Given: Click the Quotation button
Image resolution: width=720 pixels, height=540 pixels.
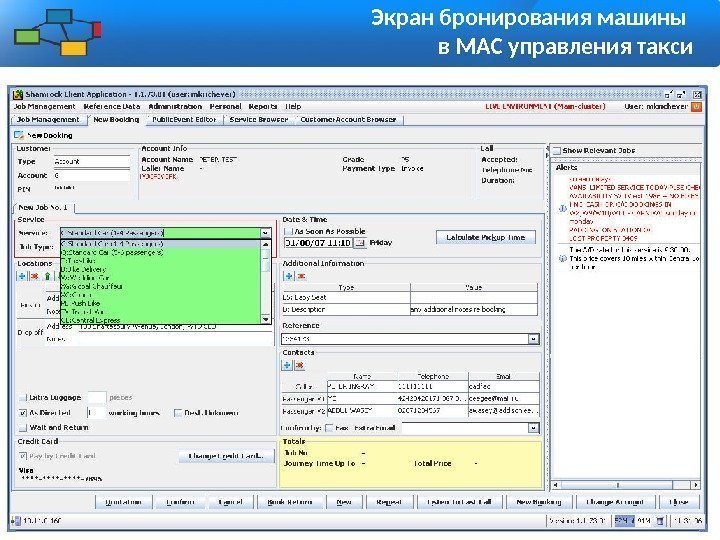Looking at the screenshot, I should (123, 502).
